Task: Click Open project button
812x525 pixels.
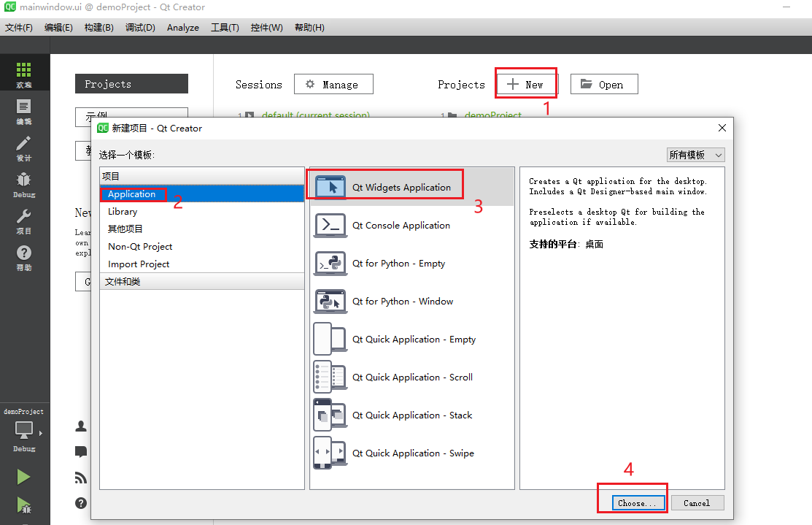Action: tap(604, 85)
